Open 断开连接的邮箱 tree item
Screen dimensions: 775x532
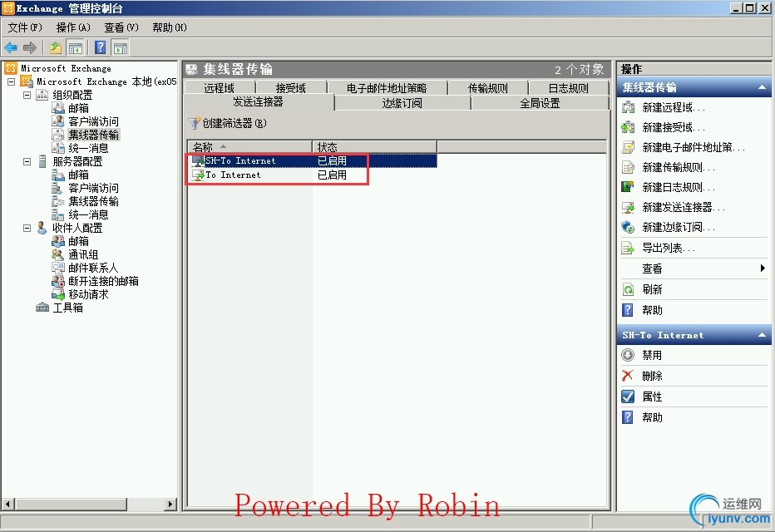[x=103, y=281]
